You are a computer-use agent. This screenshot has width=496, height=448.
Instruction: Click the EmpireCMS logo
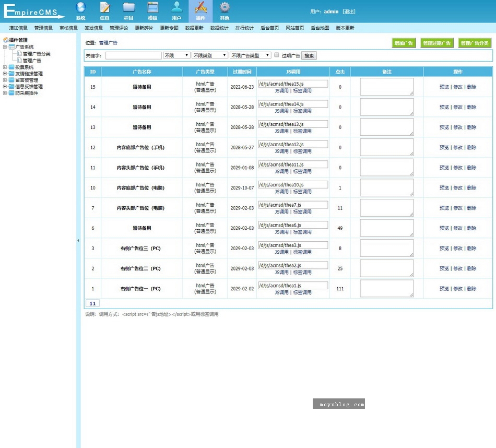point(34,11)
